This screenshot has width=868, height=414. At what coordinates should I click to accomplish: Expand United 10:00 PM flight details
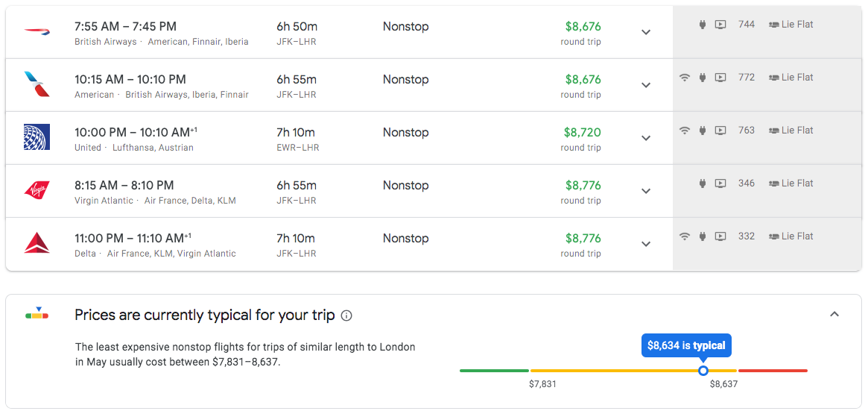(x=646, y=138)
